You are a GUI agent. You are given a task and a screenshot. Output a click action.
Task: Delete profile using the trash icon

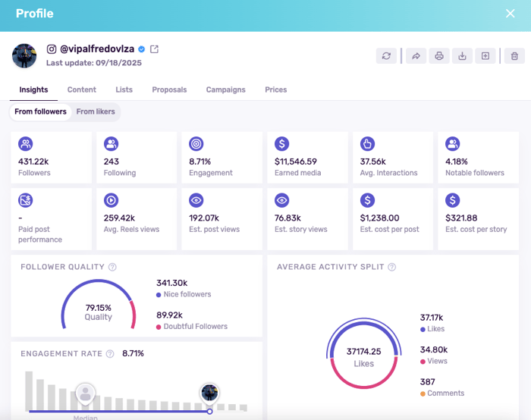click(x=514, y=55)
